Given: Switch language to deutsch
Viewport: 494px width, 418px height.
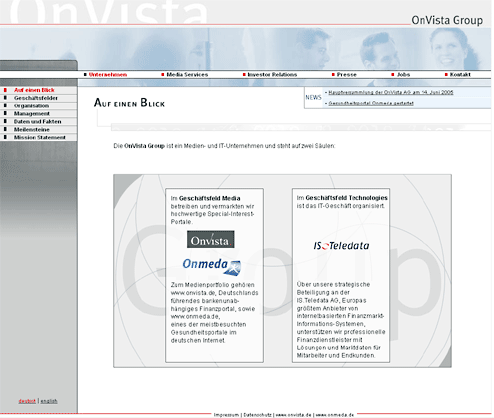Looking at the screenshot, I should pos(27,401).
